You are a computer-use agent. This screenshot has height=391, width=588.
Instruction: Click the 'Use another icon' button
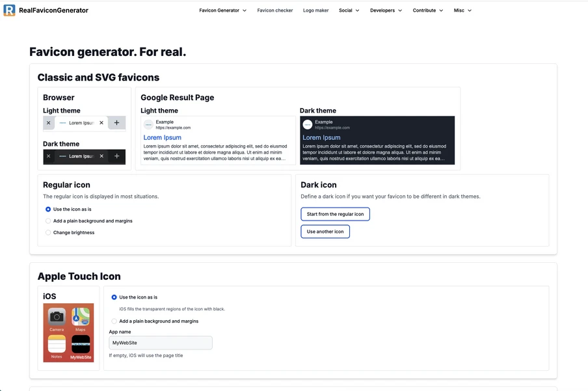(325, 231)
